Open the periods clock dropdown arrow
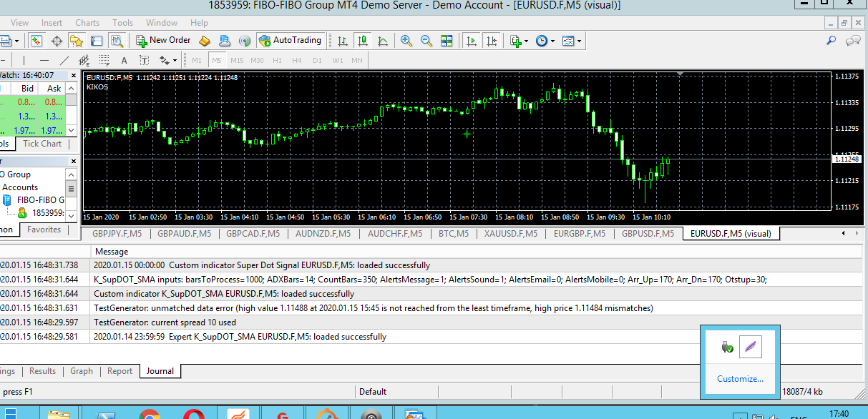 pyautogui.click(x=552, y=41)
